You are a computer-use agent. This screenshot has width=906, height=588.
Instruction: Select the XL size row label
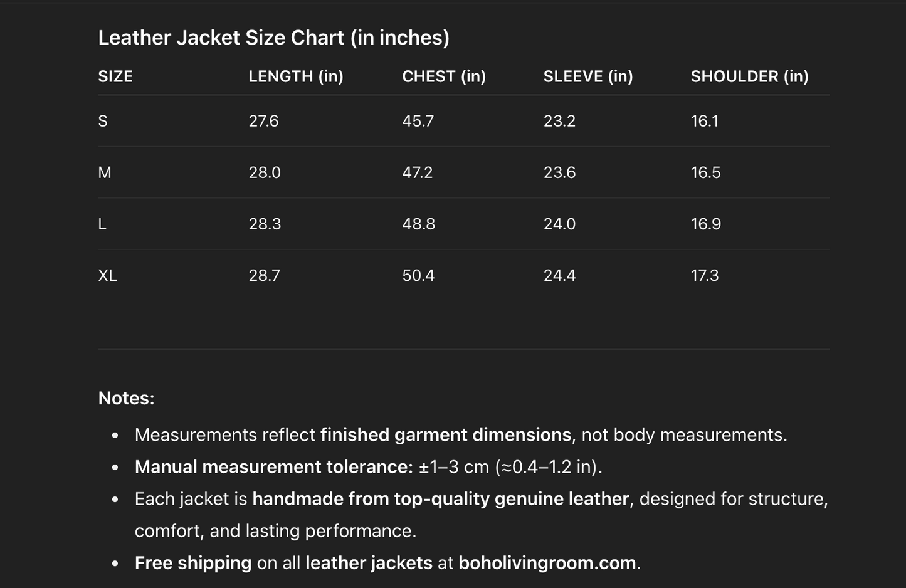click(x=107, y=275)
